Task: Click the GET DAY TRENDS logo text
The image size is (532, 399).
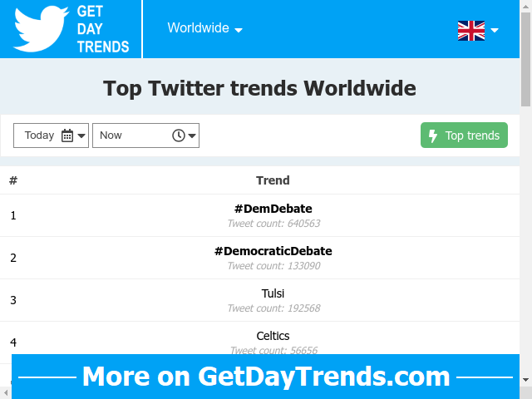Action: tap(103, 29)
